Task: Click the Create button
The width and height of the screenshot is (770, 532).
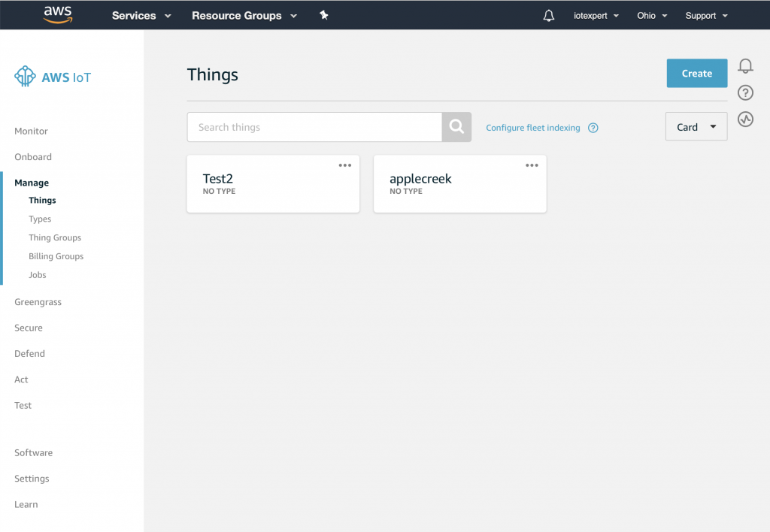Action: click(697, 73)
